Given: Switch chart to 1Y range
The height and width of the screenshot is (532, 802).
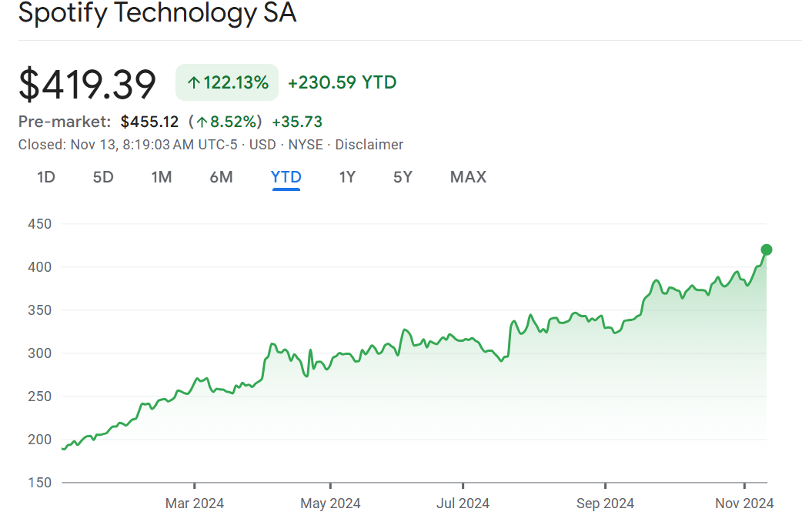Looking at the screenshot, I should pos(347,177).
